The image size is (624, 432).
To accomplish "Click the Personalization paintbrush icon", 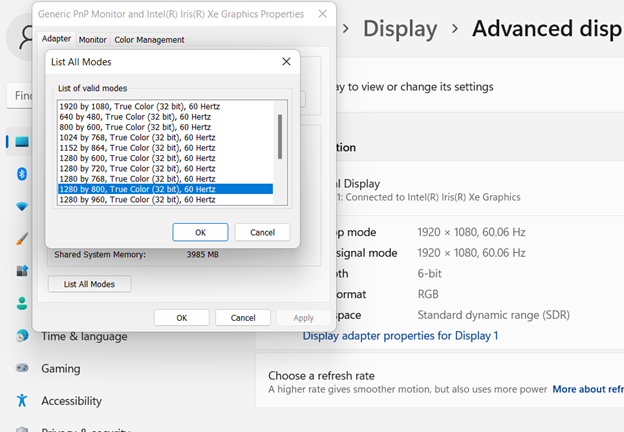I will pyautogui.click(x=21, y=239).
